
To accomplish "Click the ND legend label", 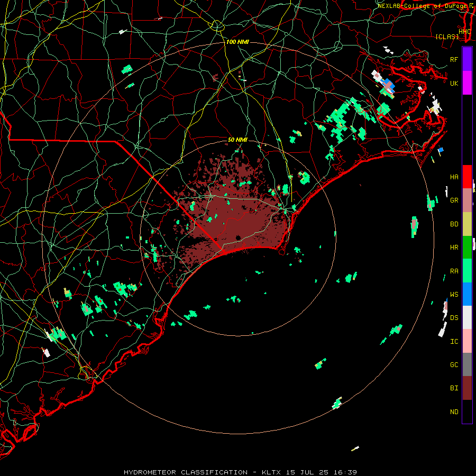I will click(454, 411).
